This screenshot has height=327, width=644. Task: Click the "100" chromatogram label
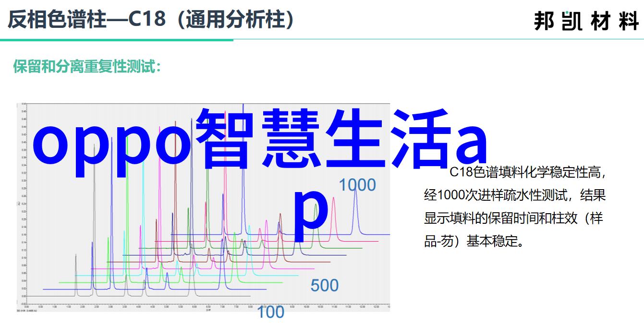pyautogui.click(x=270, y=312)
